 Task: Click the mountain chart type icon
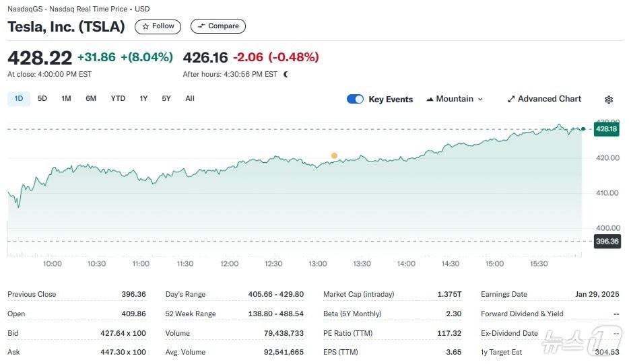pyautogui.click(x=430, y=99)
